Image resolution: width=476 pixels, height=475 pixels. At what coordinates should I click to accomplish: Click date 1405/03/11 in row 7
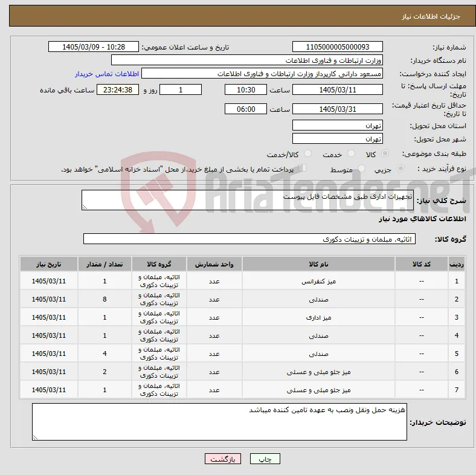49,390
